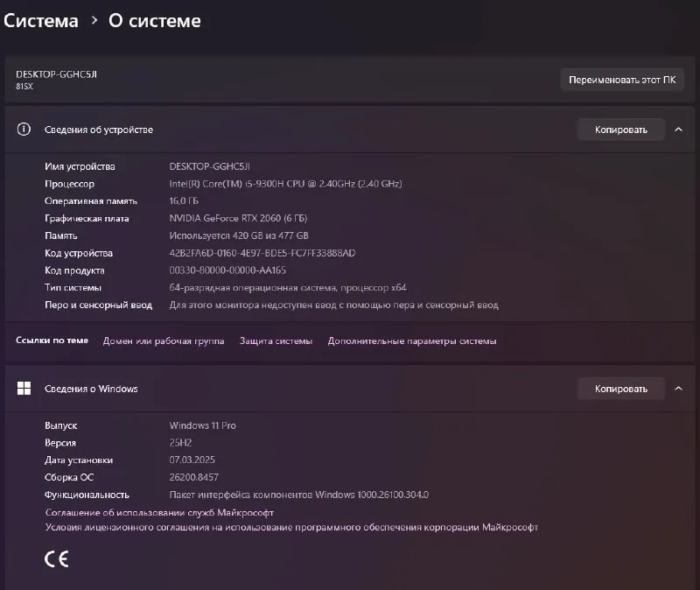Click the Процессор label
700x590 pixels.
tap(69, 184)
